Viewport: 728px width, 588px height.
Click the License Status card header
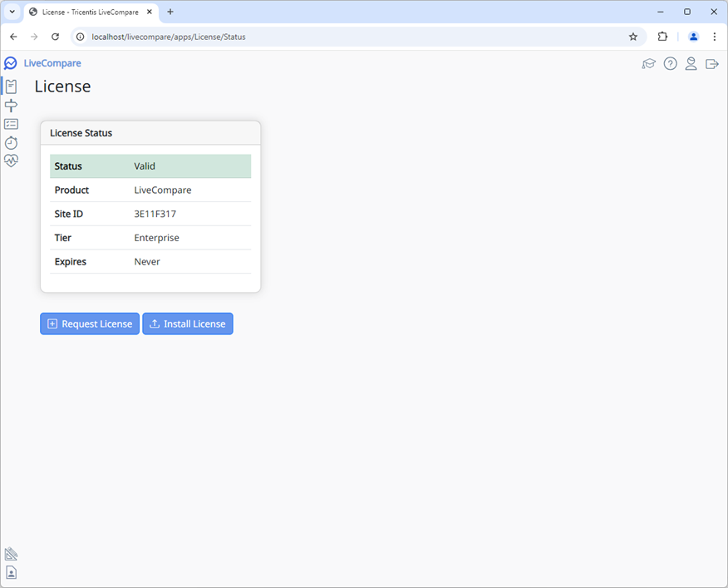tap(150, 133)
